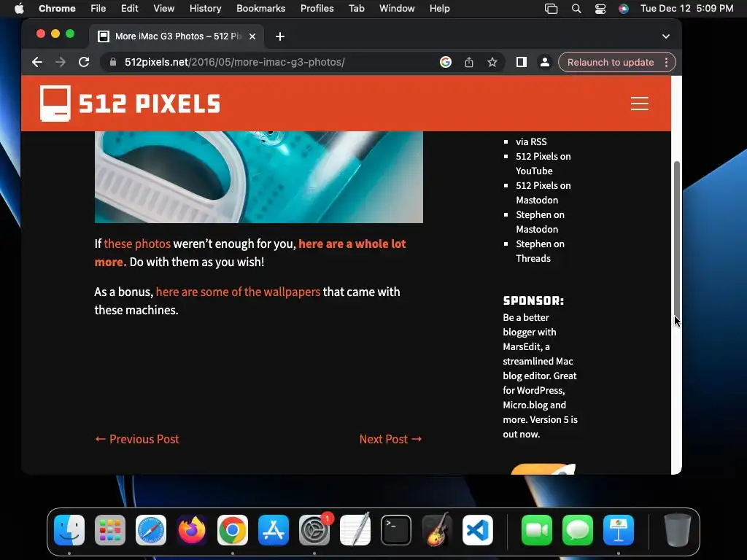Click the Chrome icon in the Dock

pyautogui.click(x=233, y=530)
